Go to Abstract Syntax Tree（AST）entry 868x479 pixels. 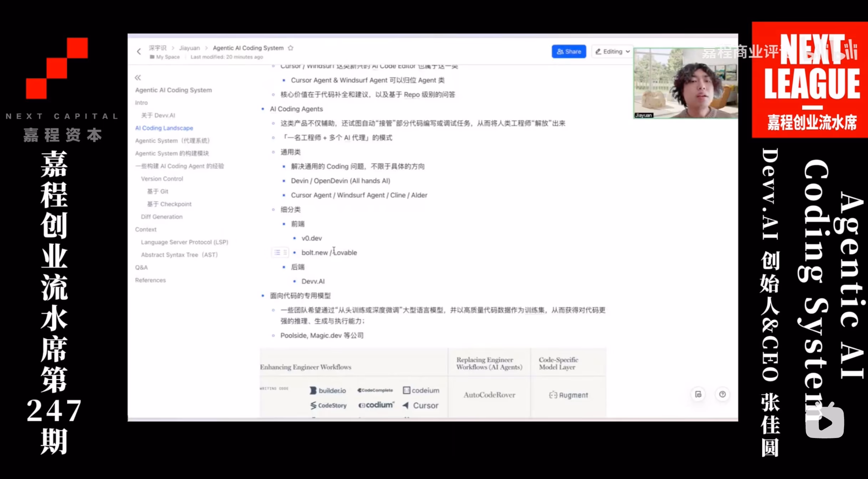point(179,255)
